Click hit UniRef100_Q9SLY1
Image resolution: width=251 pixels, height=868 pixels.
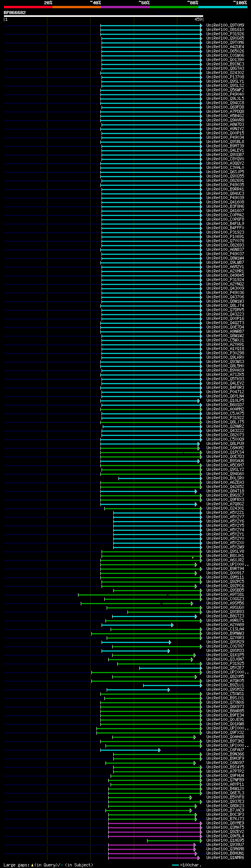(225, 82)
